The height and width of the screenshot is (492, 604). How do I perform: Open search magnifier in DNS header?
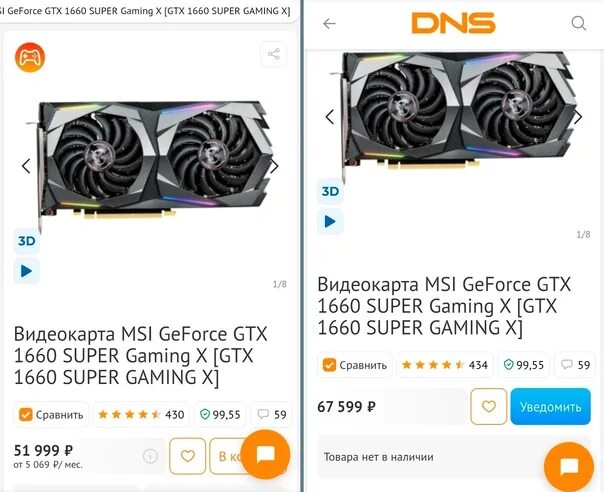pos(579,24)
